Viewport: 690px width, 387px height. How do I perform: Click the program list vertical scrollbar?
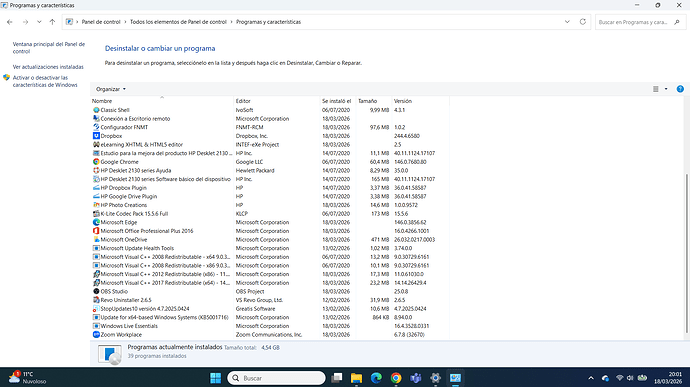[686, 253]
